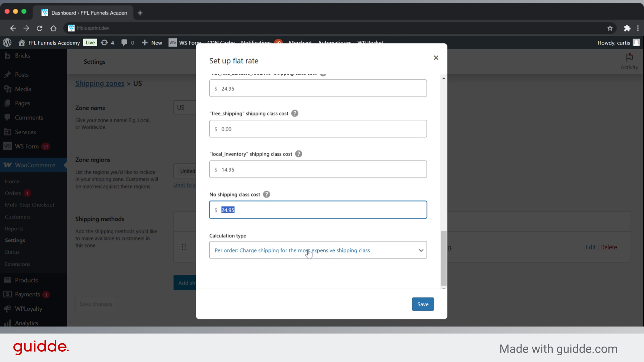Click scrollbar up arrow in dialog
Image resolution: width=644 pixels, height=362 pixels.
[x=444, y=78]
